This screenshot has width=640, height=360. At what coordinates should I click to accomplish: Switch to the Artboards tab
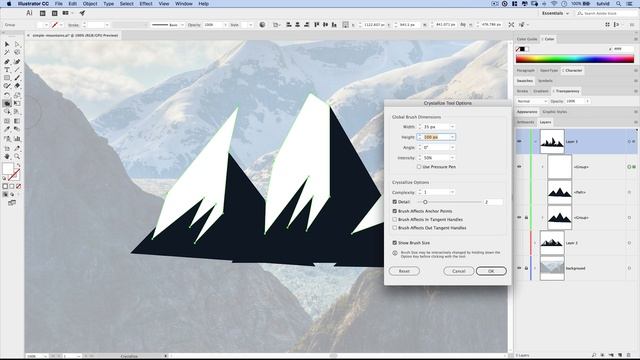[525, 122]
